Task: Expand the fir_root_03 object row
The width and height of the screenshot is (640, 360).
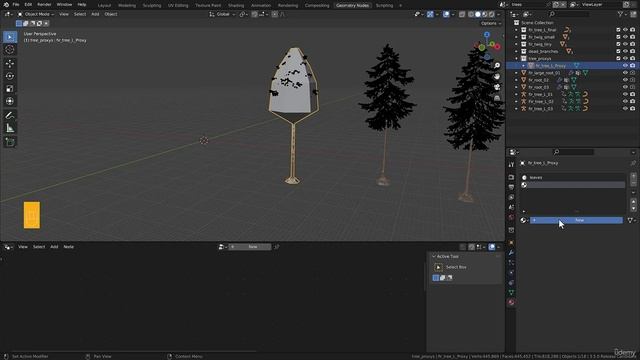Action: (516, 87)
